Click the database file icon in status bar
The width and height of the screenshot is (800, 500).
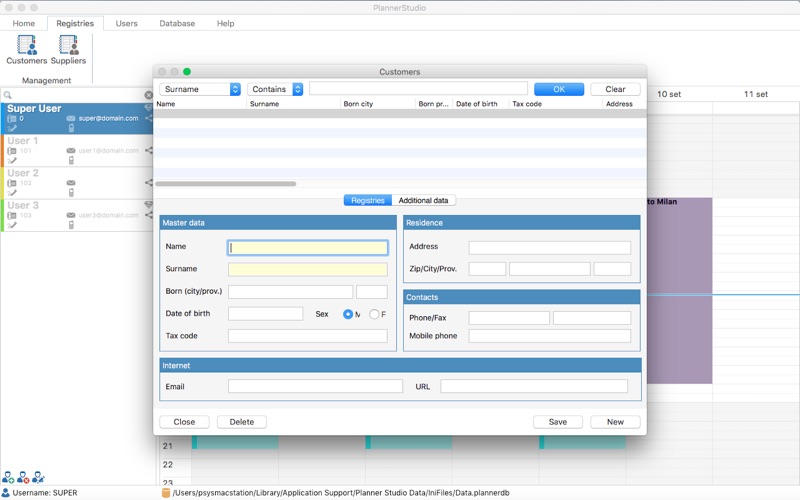[x=165, y=493]
